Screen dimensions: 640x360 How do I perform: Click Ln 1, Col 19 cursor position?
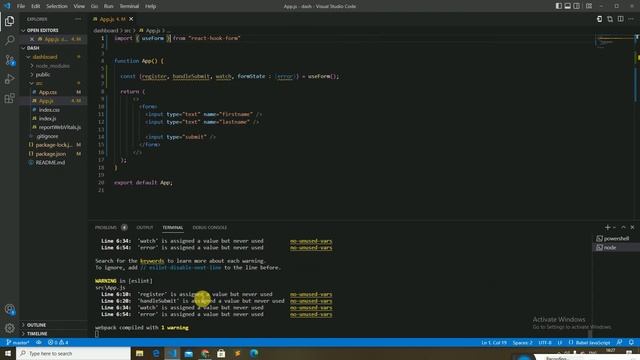point(494,342)
